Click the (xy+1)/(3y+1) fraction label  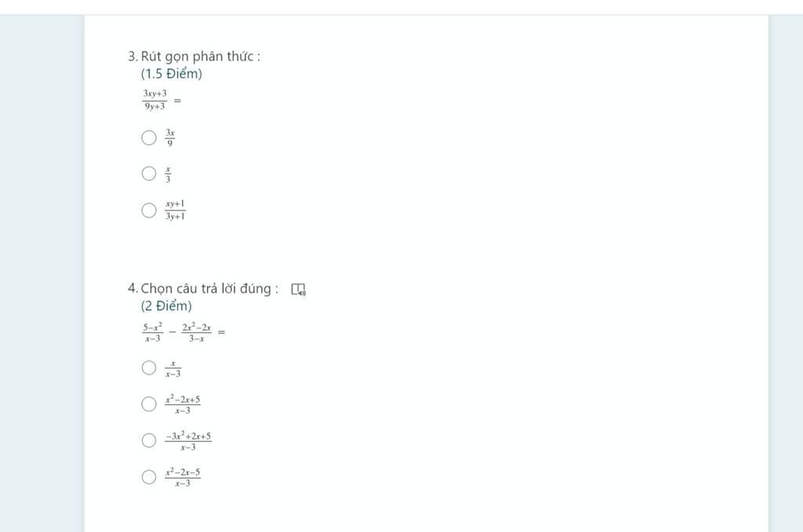click(175, 210)
